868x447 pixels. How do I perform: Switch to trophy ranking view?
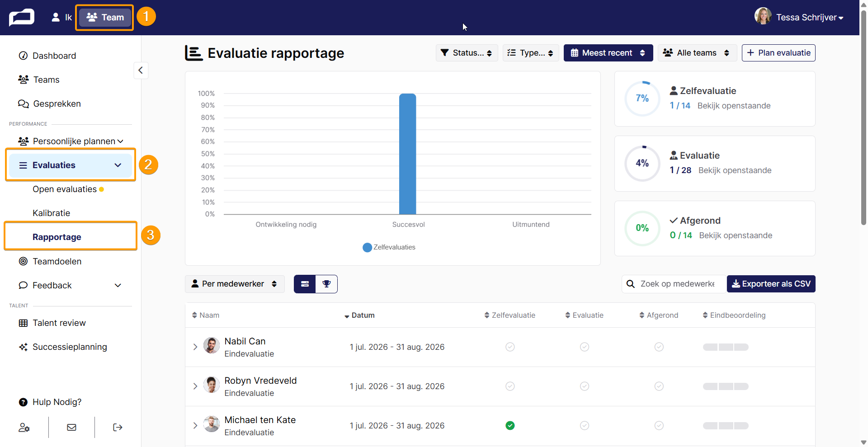coord(326,284)
